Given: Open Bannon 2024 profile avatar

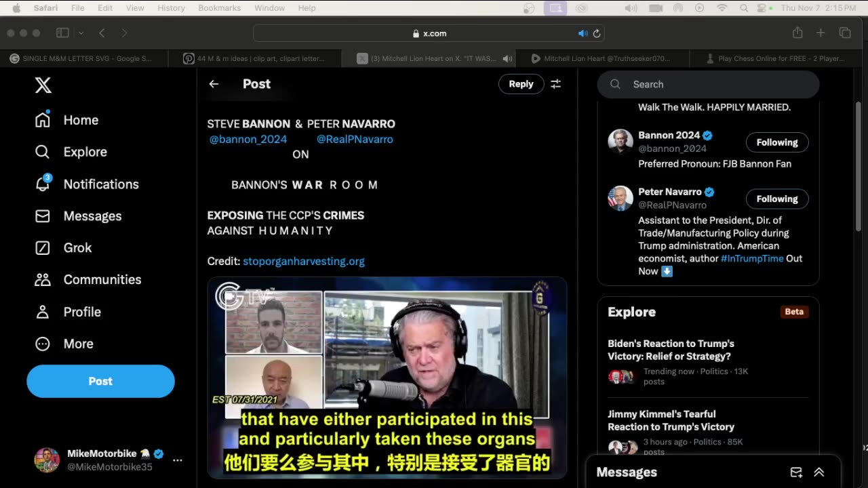Looking at the screenshot, I should point(620,141).
